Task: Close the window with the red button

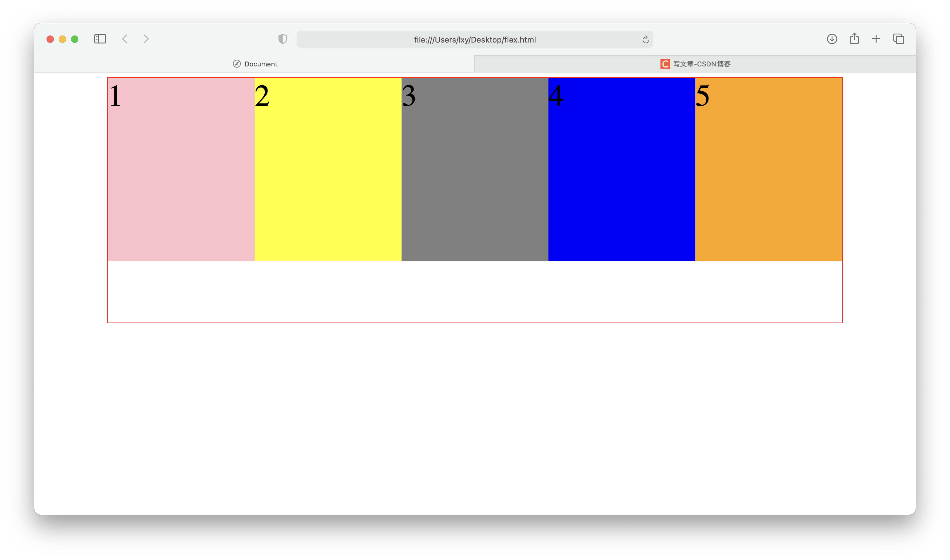Action: coord(50,39)
